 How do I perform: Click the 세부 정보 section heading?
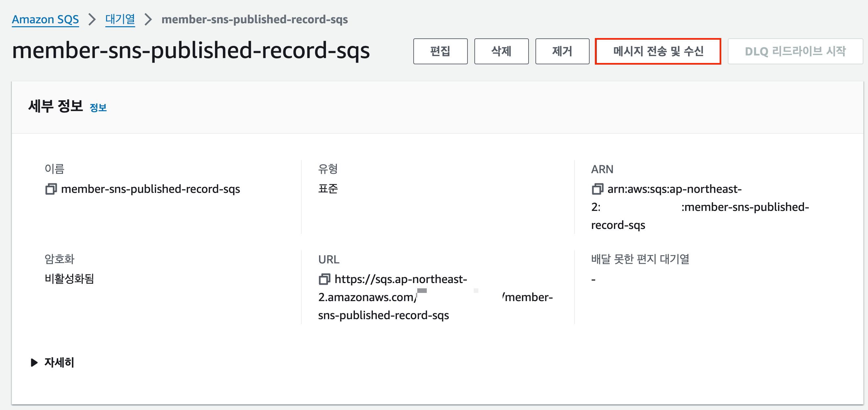click(x=55, y=106)
